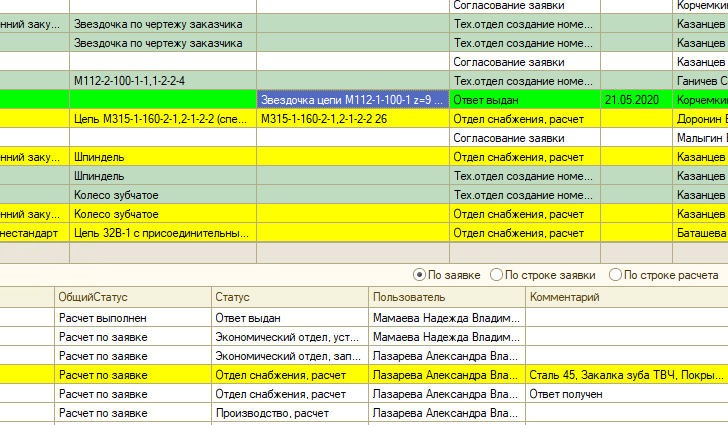728x425 pixels.
Task: Click the 'Ответ выдан' status in the lower table
Action: pos(290,318)
